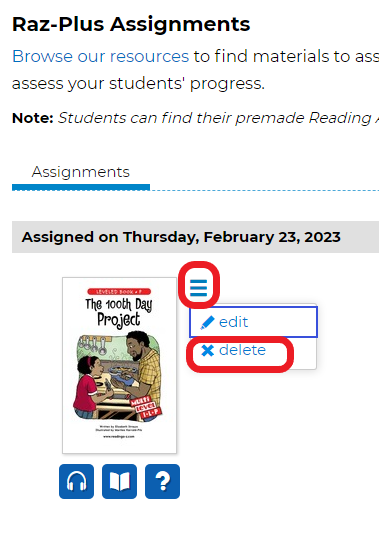This screenshot has width=379, height=545.
Task: Click the X icon next to delete
Action: 208,350
